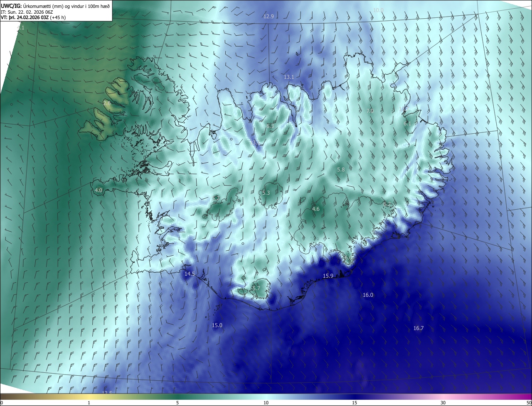Click the 15 tick on the color scale
This screenshot has width=532, height=406.
[x=355, y=403]
